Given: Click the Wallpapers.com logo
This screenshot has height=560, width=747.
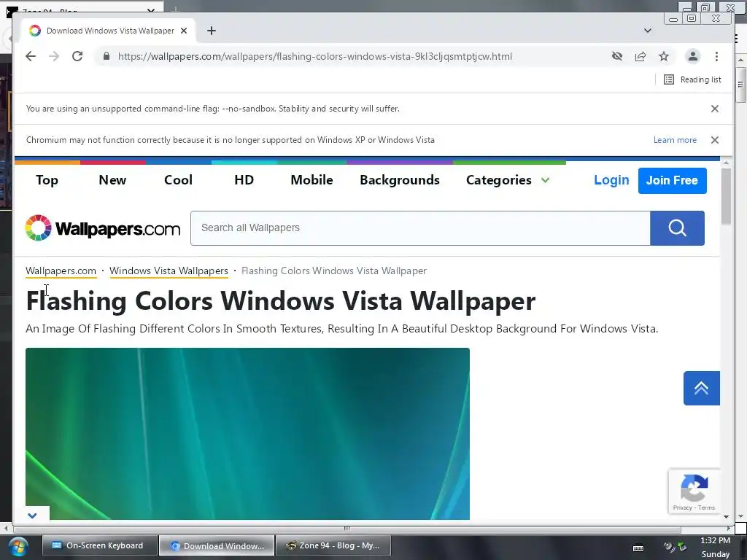Looking at the screenshot, I should pos(102,228).
